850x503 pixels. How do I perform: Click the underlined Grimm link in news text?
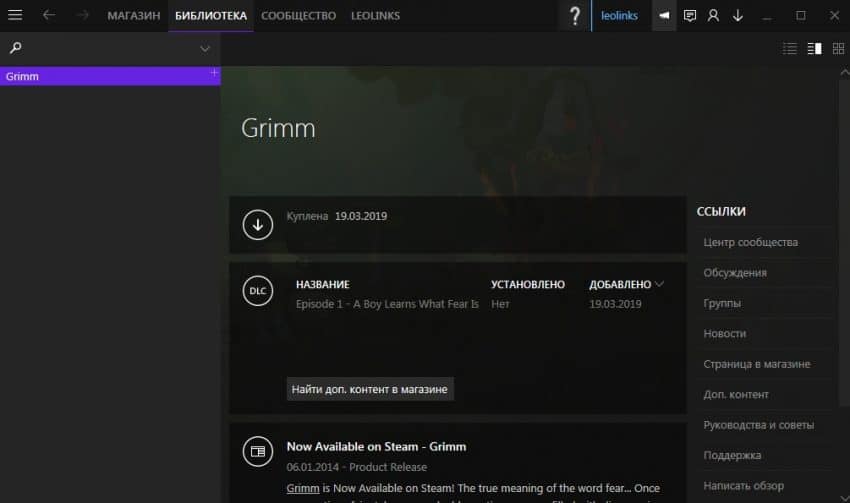[302, 488]
